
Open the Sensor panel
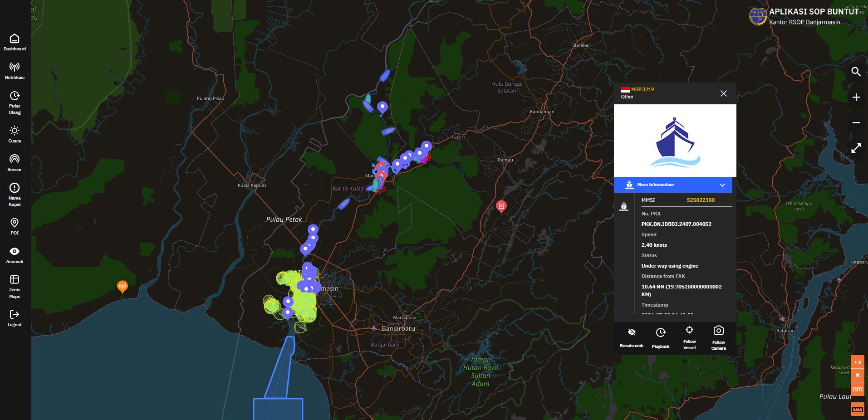[15, 163]
